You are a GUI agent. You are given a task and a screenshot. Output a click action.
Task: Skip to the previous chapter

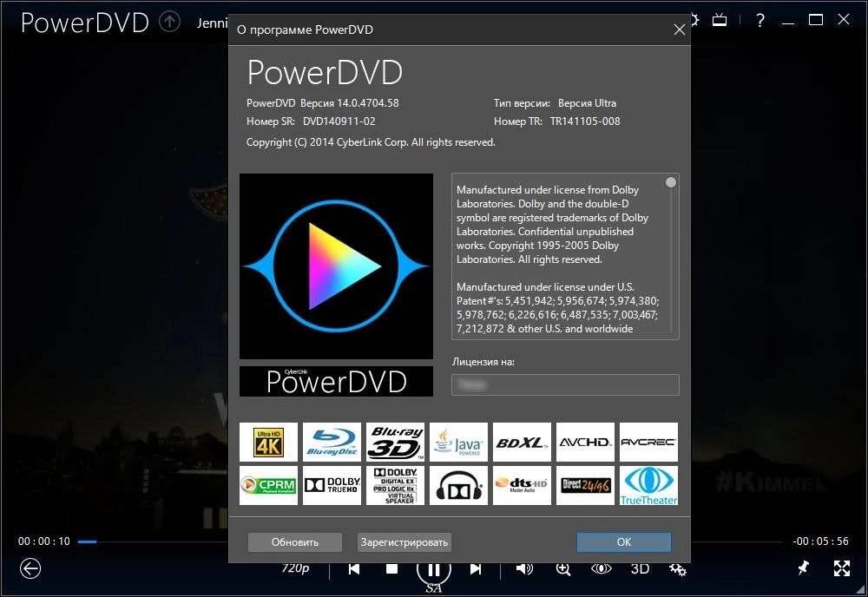coord(354,568)
